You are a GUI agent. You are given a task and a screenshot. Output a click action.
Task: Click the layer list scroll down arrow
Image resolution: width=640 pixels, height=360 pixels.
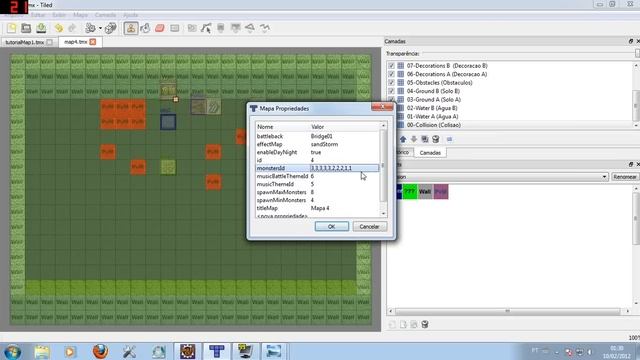point(636,125)
